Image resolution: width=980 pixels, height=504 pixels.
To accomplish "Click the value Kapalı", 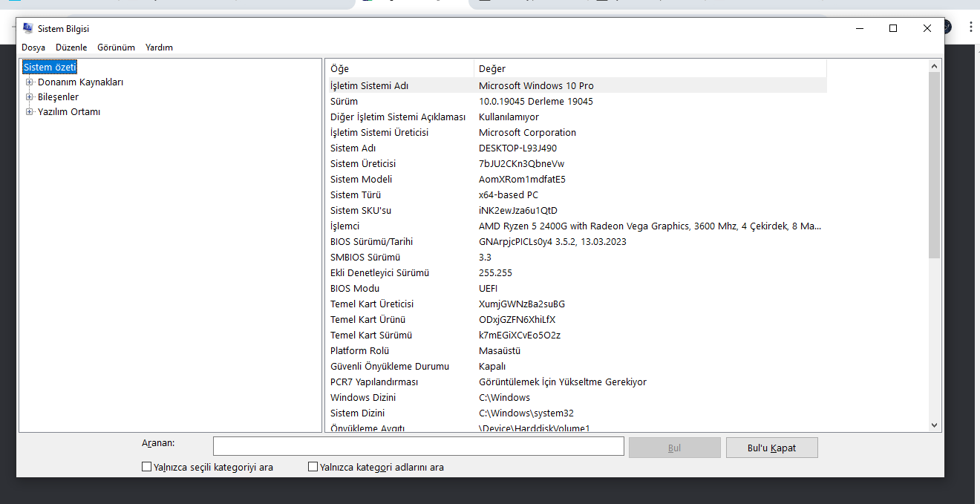I will pos(492,366).
